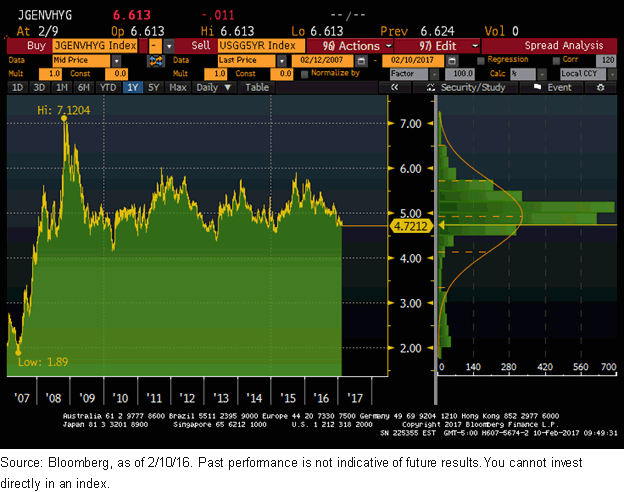This screenshot has width=624, height=492.
Task: Open the start date calendar picker
Action: click(361, 61)
